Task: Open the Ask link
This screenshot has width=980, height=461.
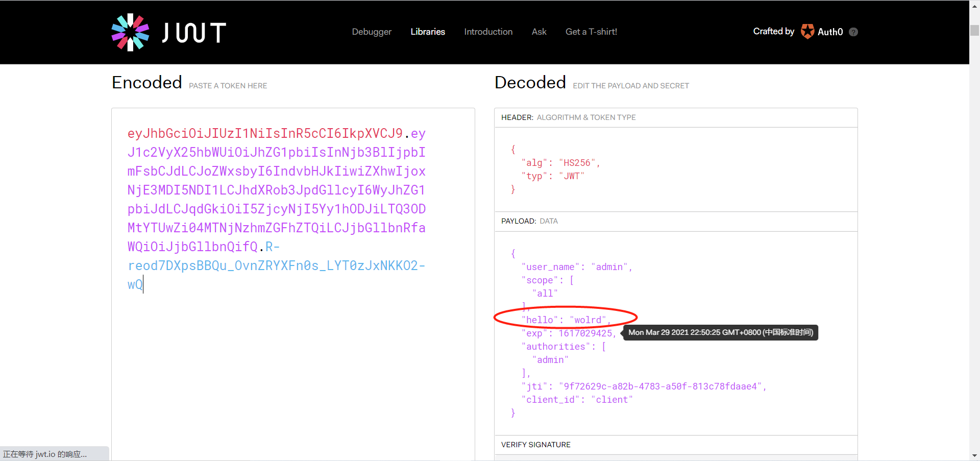Action: pyautogui.click(x=539, y=32)
